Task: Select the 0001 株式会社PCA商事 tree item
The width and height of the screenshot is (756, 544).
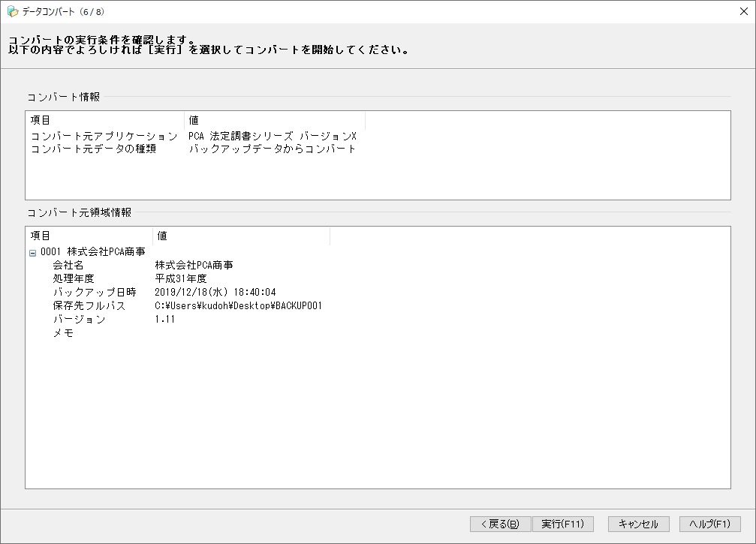Action: (92, 252)
